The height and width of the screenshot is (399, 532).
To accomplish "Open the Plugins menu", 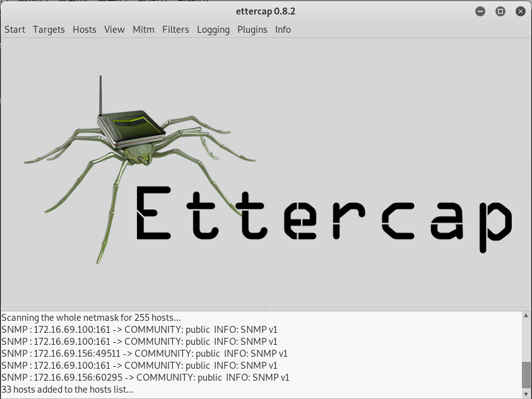I will pos(252,30).
